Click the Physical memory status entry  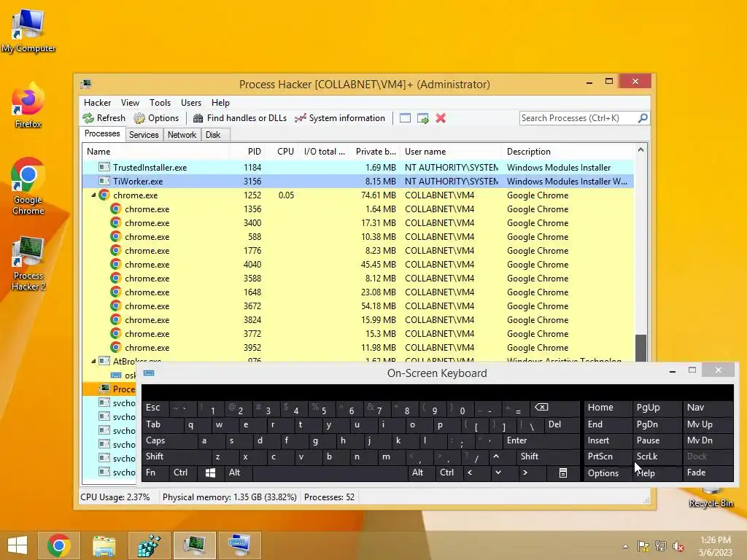click(229, 497)
